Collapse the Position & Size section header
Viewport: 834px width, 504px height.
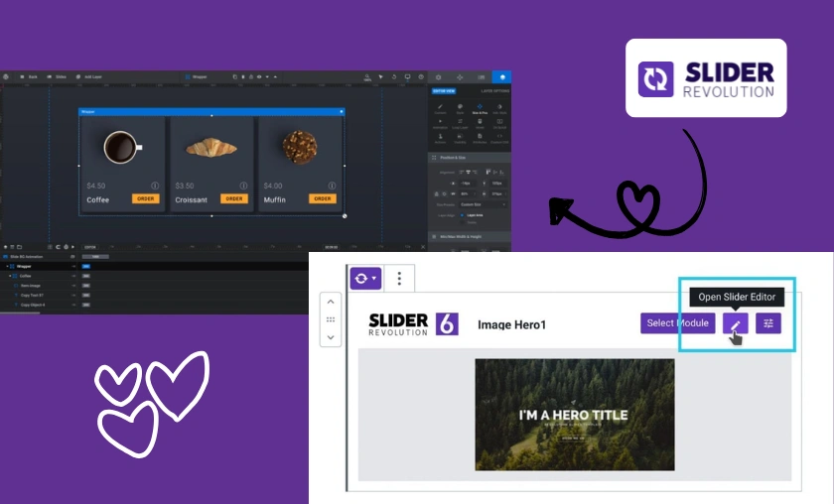tap(470, 158)
